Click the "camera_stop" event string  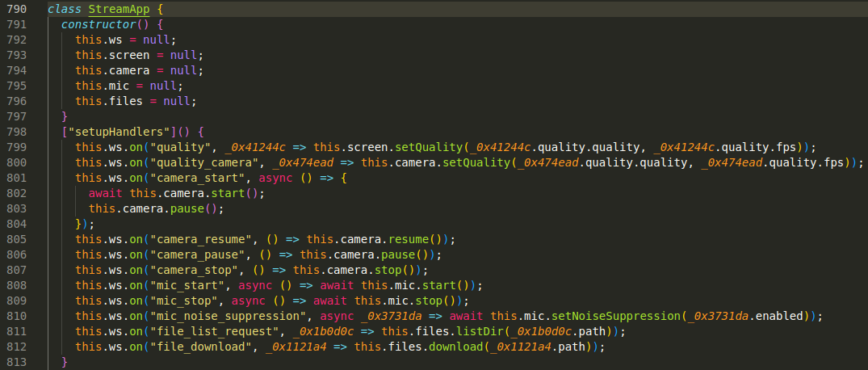[192, 270]
